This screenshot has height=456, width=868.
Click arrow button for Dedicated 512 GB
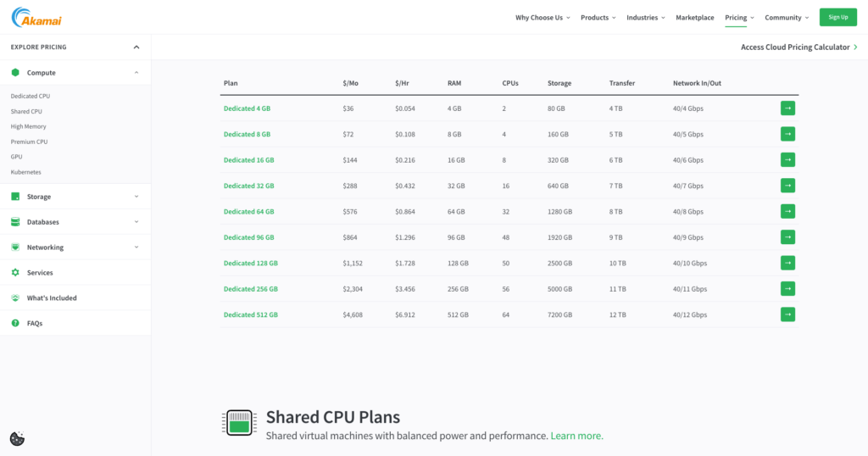[787, 314]
